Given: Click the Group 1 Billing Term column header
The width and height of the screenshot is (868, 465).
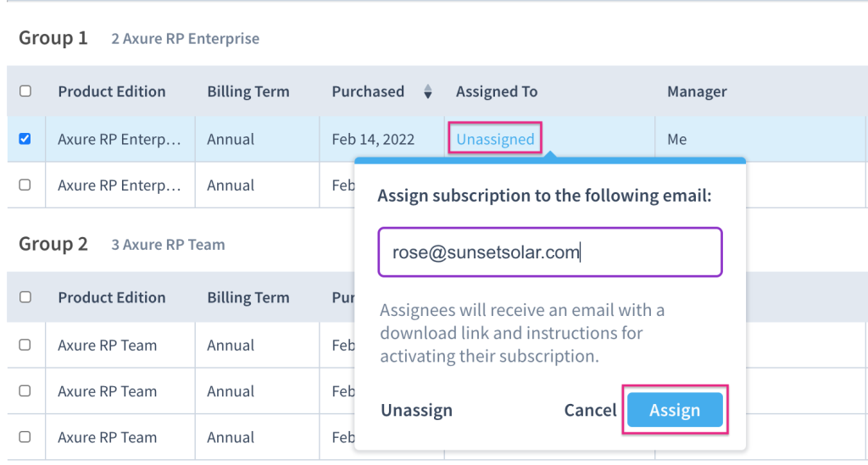Looking at the screenshot, I should coord(248,91).
